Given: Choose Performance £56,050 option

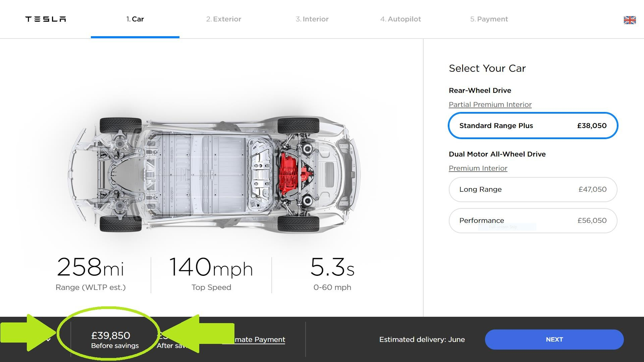Looking at the screenshot, I should click(533, 221).
